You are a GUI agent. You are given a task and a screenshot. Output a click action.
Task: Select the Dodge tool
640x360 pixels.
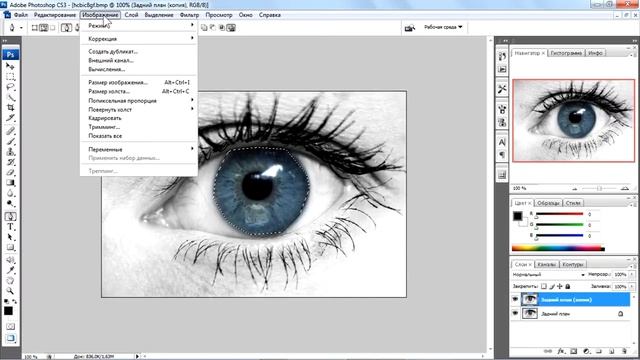[x=10, y=203]
